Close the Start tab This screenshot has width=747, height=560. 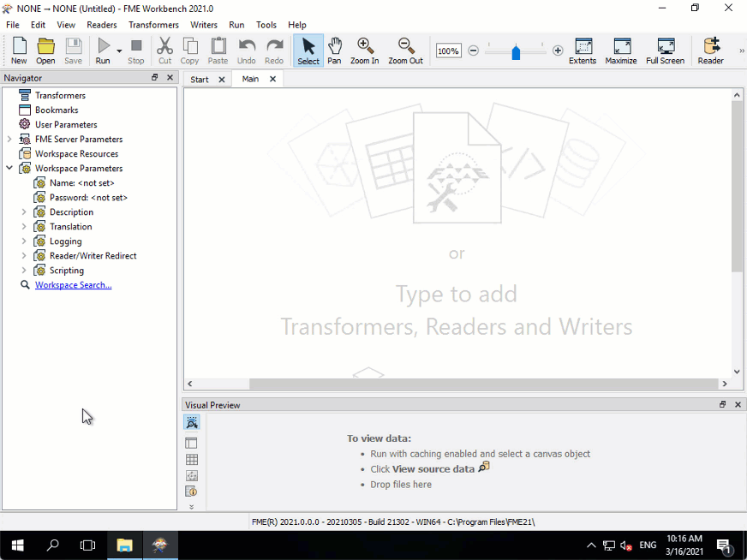[x=222, y=80]
